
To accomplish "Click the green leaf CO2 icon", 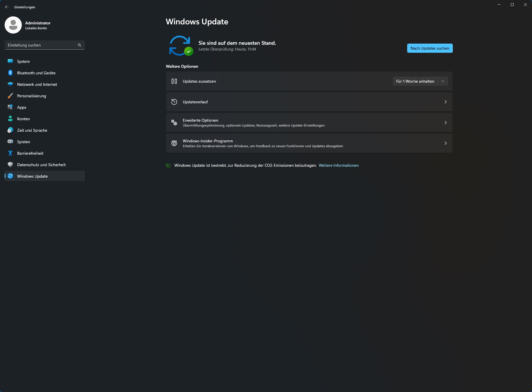I will pos(168,165).
